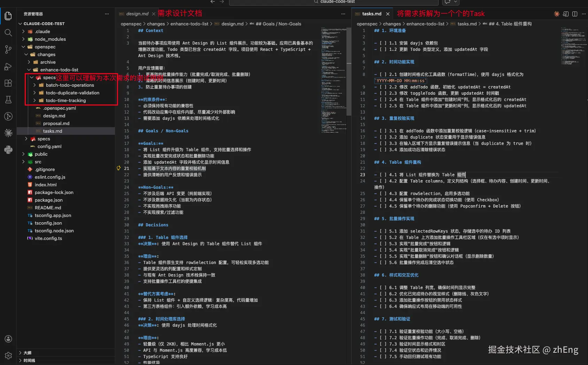Click the '## Decisions' heading in design.md
Screen dimensions: 588x365
coord(153,225)
